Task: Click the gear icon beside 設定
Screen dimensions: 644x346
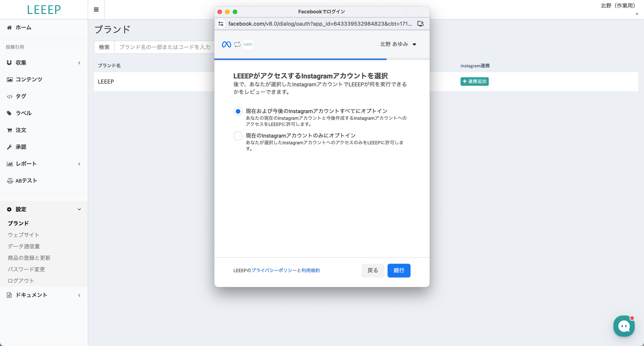Action: (x=9, y=209)
